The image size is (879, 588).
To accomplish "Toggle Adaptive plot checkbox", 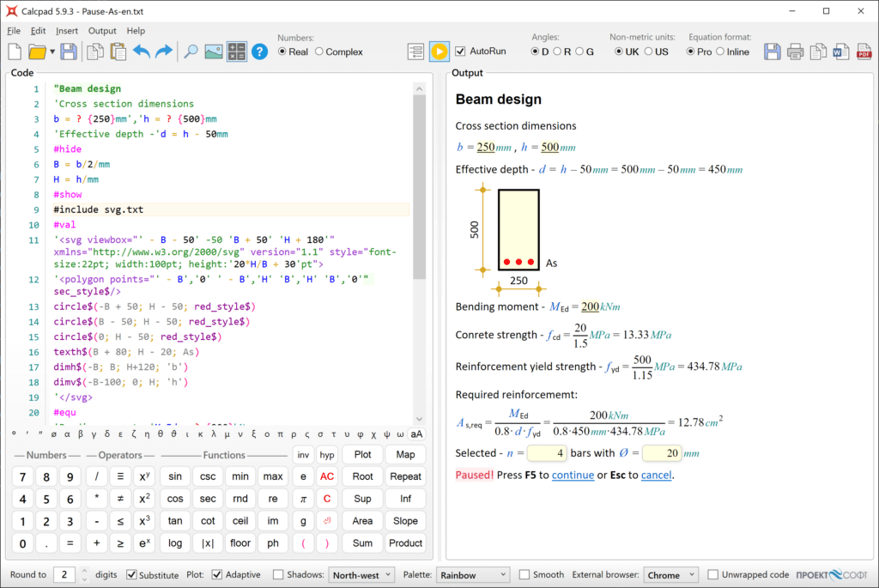I will pyautogui.click(x=236, y=574).
